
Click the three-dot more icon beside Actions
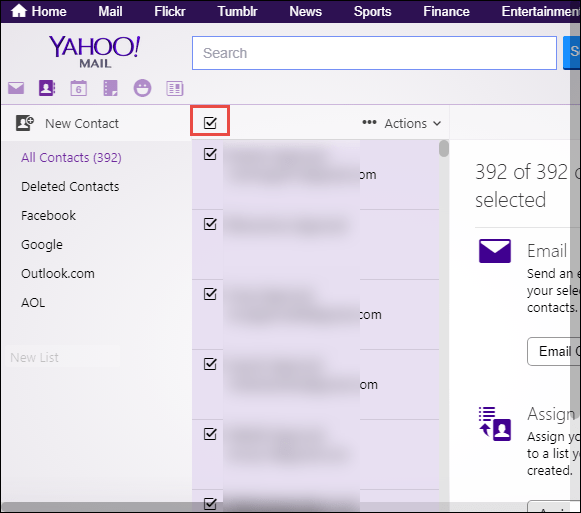(x=369, y=122)
